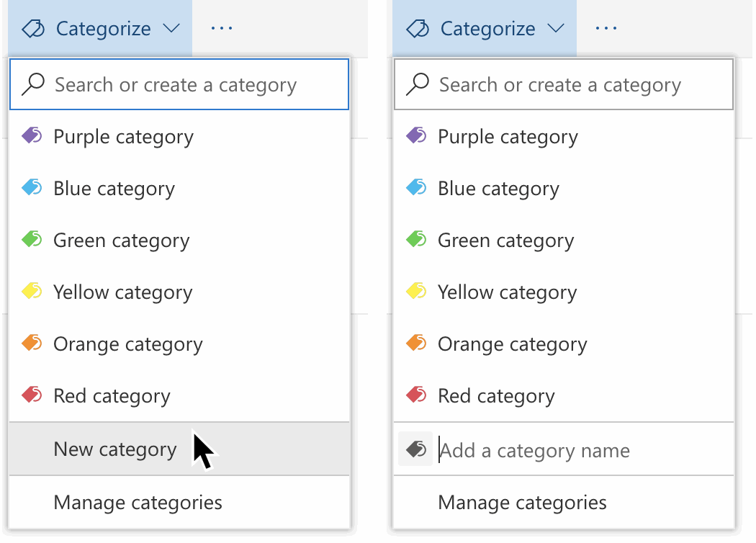Expand the right Categorize menu chevron

point(556,28)
